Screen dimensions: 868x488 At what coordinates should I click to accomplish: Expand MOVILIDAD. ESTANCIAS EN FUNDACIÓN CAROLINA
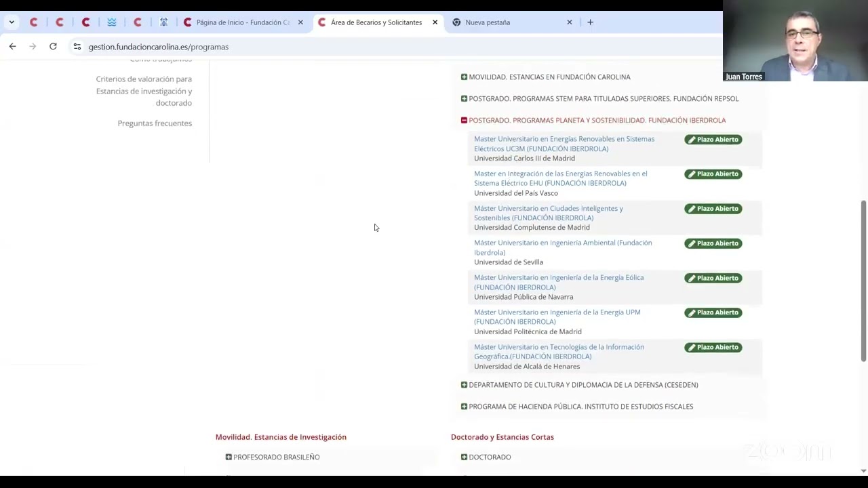545,77
